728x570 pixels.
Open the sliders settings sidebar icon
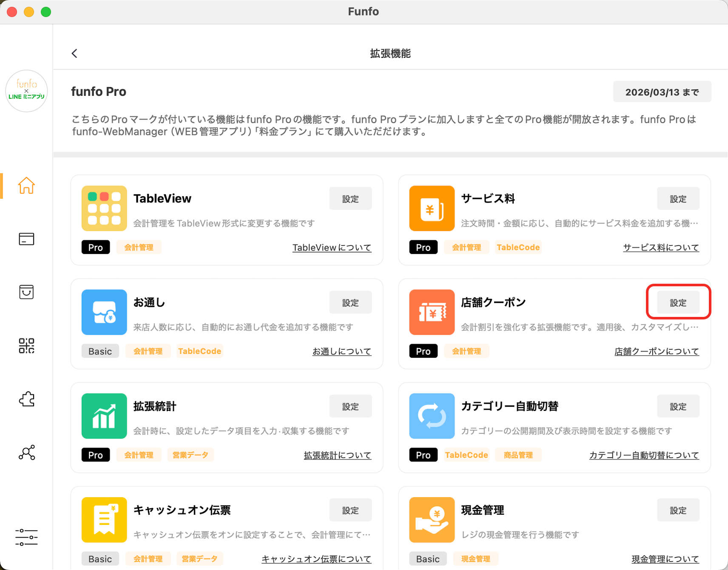26,537
